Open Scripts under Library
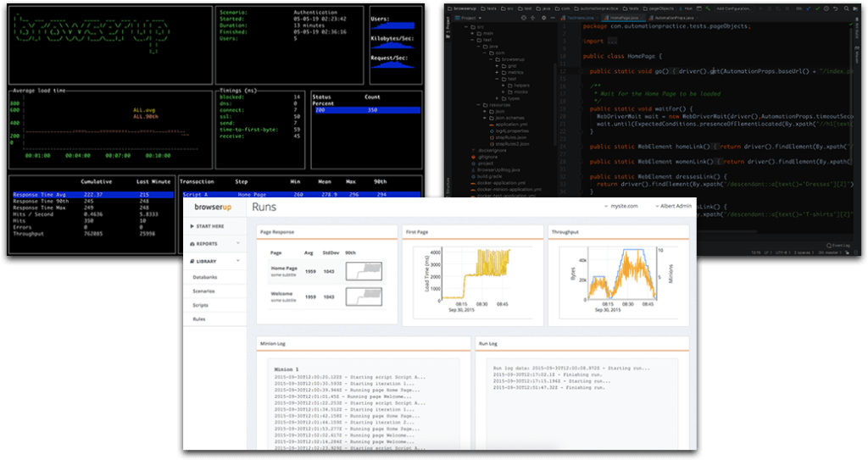This screenshot has width=868, height=460. point(200,306)
